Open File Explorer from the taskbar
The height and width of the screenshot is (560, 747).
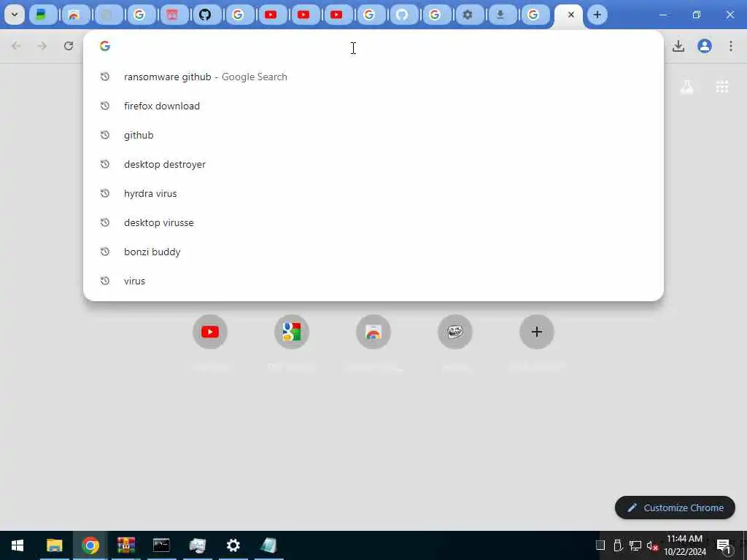[x=54, y=545]
